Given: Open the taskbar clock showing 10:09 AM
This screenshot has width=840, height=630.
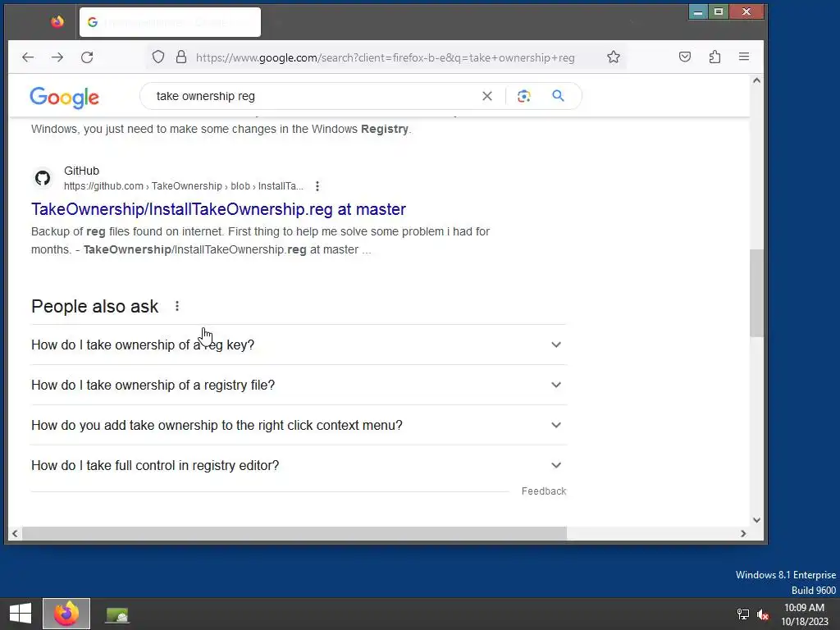Looking at the screenshot, I should (804, 614).
